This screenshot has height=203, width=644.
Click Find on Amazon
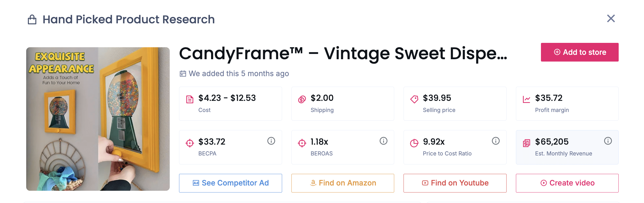pos(343,183)
